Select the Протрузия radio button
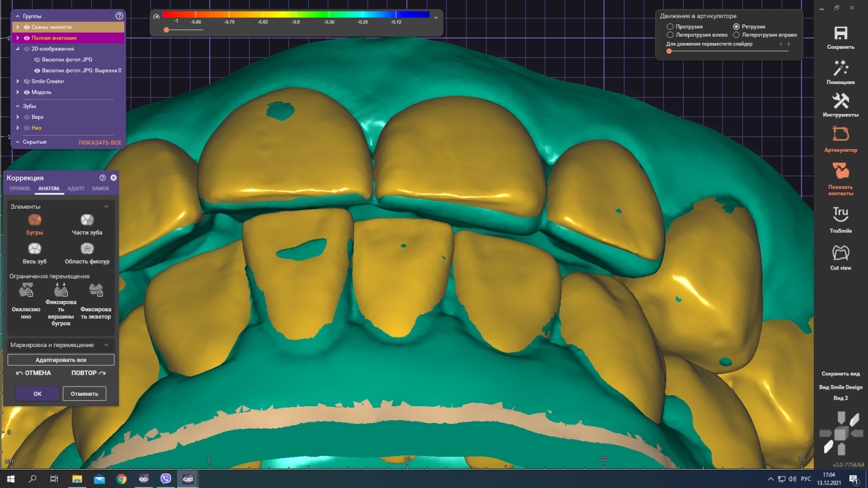This screenshot has width=868, height=488. coord(670,27)
